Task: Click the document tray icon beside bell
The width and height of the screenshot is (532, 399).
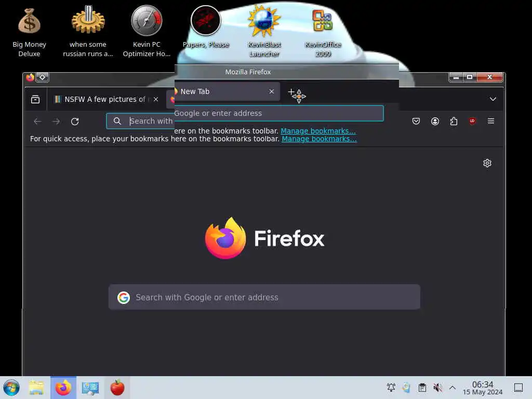Action: pyautogui.click(x=406, y=388)
